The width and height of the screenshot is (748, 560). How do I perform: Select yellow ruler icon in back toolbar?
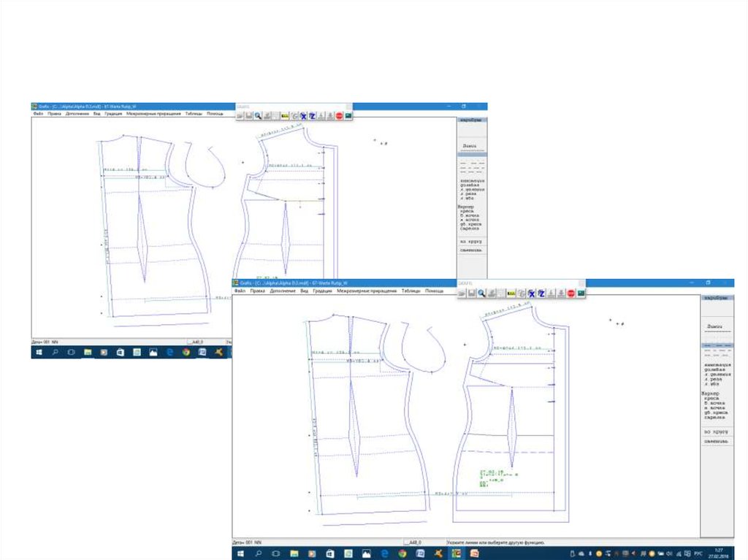coord(285,116)
